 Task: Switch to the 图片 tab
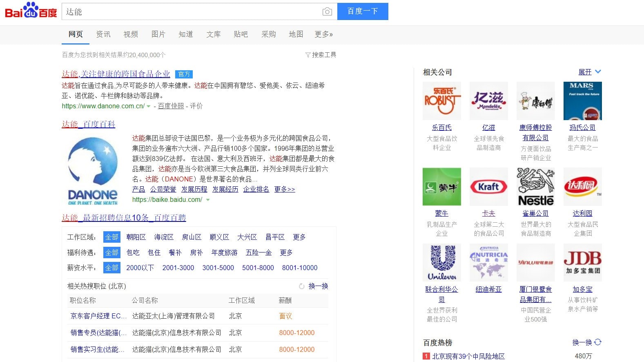click(158, 34)
